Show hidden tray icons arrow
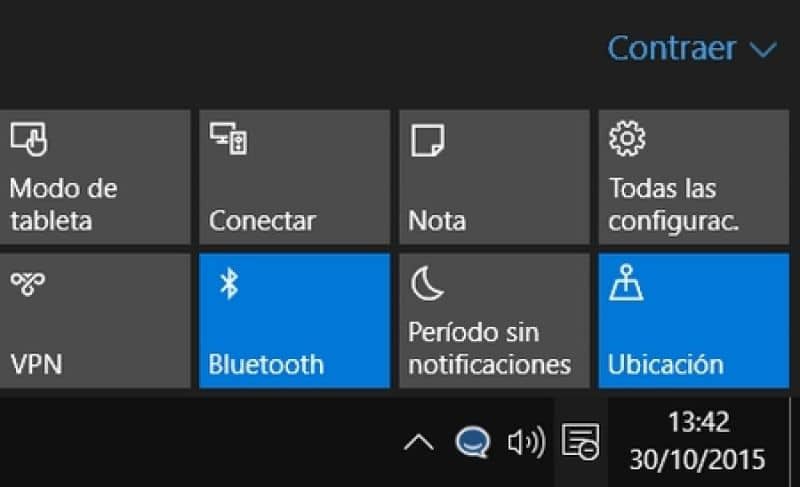This screenshot has width=800, height=487. (x=419, y=442)
